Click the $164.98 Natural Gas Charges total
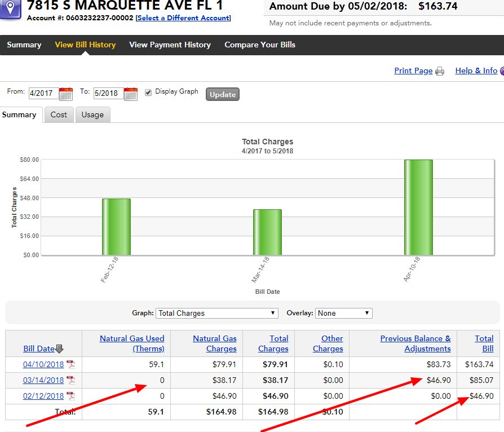 coord(221,412)
